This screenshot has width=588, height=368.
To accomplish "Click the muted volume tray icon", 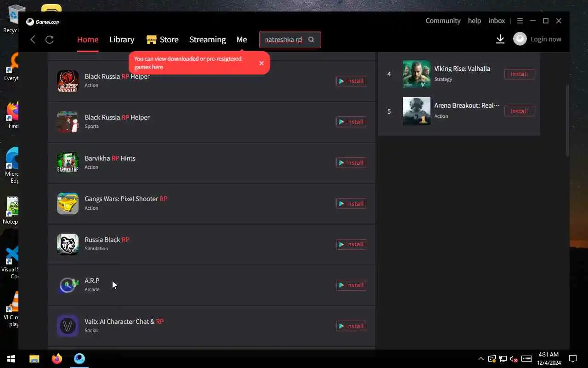I will point(514,359).
